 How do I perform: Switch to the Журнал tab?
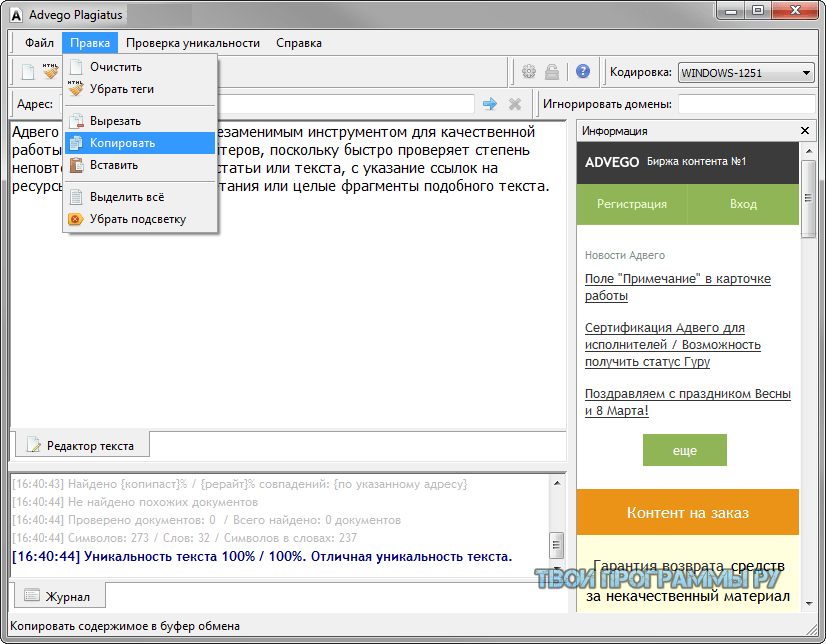pyautogui.click(x=58, y=596)
